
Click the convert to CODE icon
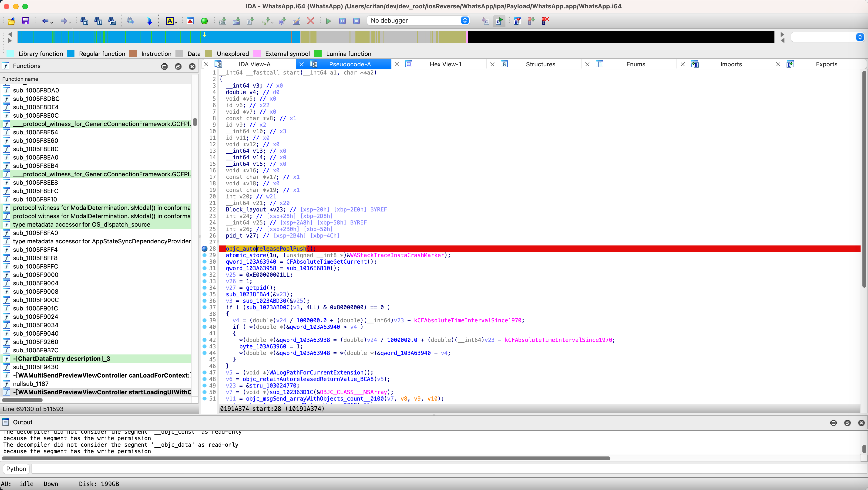click(x=222, y=21)
